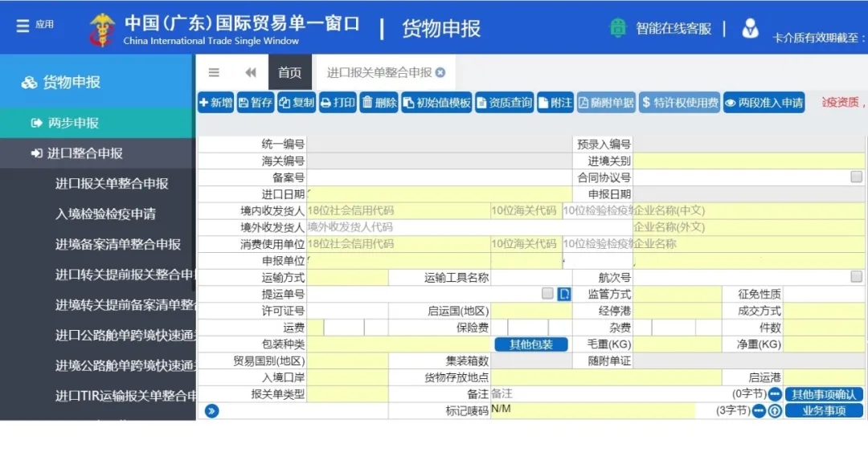Click the 新增 (New) toolbar button
The height and width of the screenshot is (452, 868).
click(x=215, y=103)
